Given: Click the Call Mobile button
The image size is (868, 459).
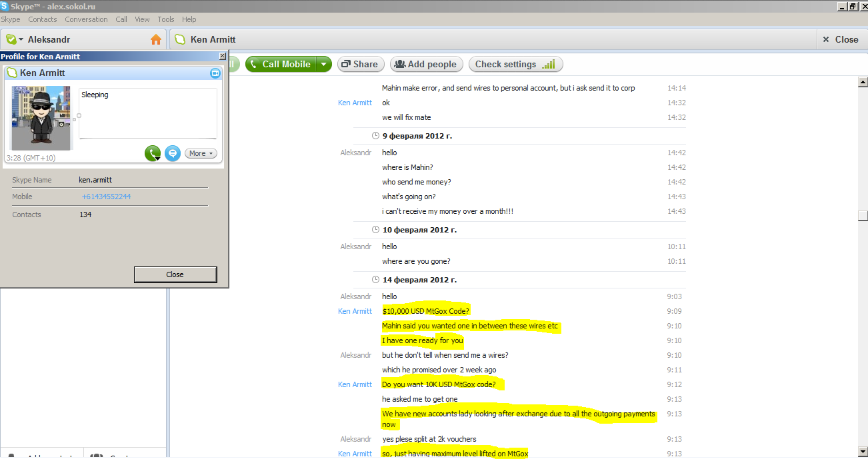Looking at the screenshot, I should 280,64.
